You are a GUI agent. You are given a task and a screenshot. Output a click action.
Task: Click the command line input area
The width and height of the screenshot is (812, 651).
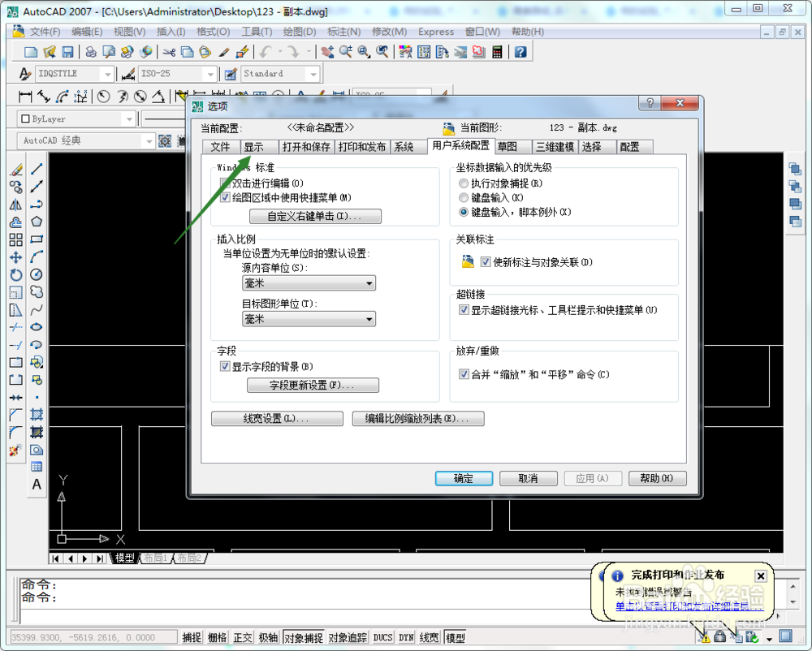click(x=305, y=616)
